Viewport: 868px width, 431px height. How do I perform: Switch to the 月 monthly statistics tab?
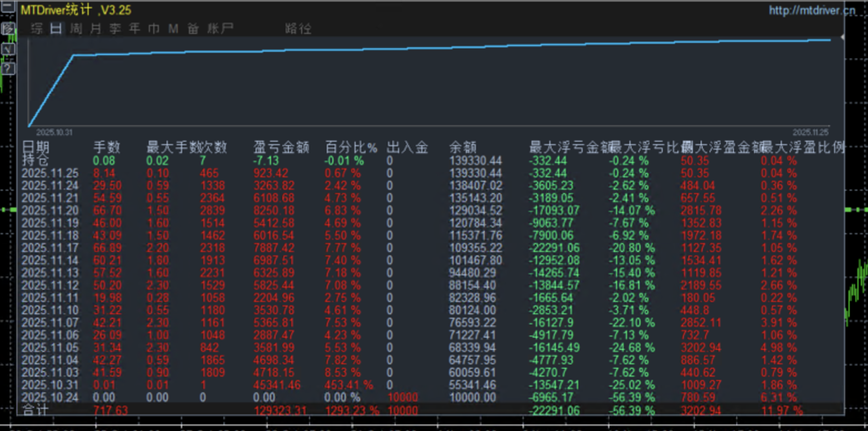click(96, 28)
